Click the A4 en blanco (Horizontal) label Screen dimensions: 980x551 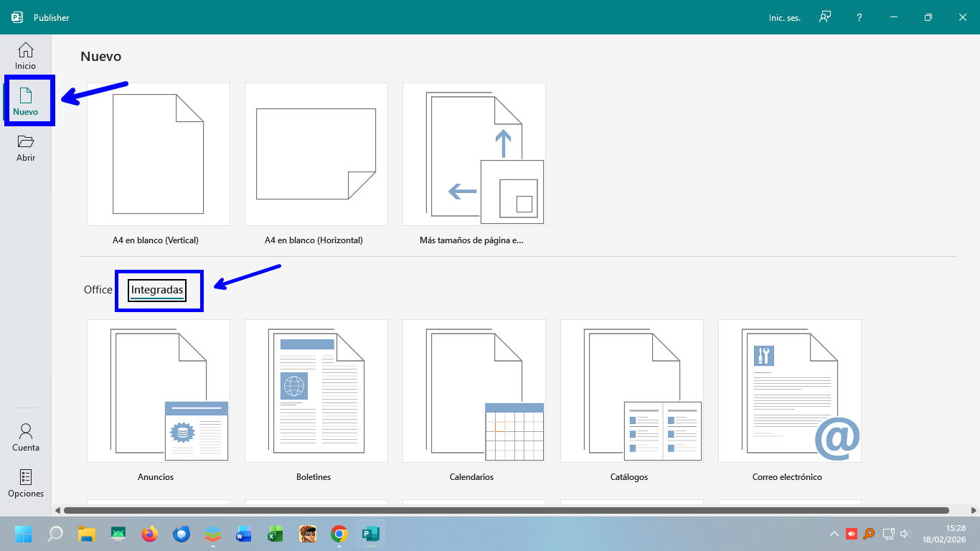(x=314, y=240)
